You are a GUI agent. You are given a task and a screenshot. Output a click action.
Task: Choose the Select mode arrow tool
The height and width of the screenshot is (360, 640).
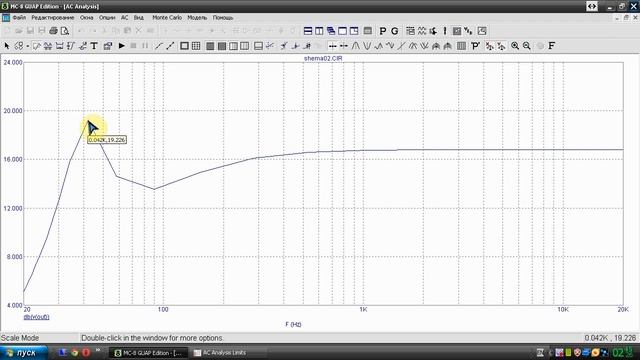(7, 46)
